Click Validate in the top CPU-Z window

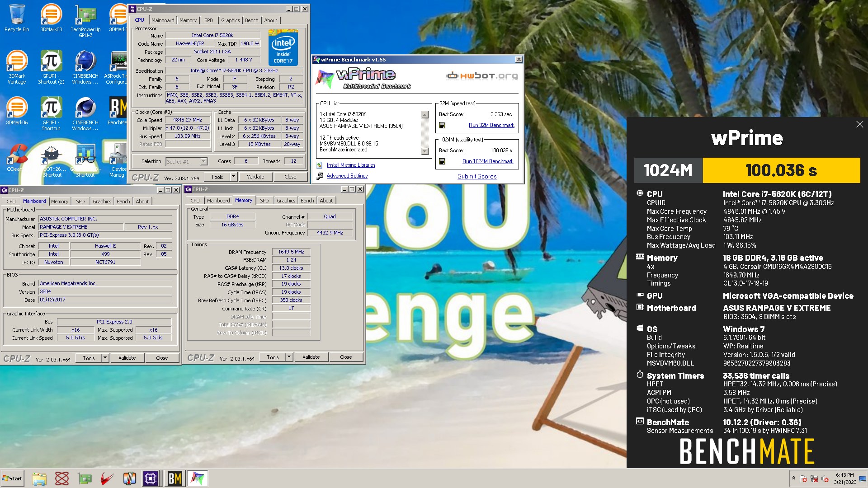(255, 177)
